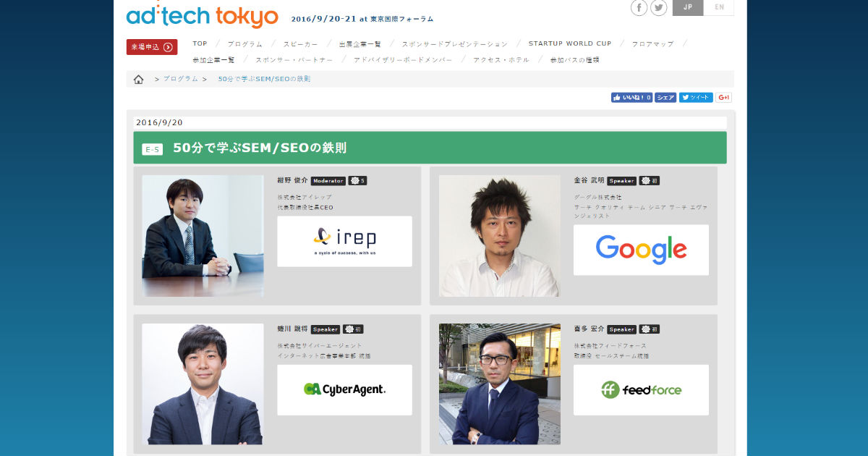Open the スピーカー menu item
This screenshot has width=868, height=456.
(x=299, y=44)
